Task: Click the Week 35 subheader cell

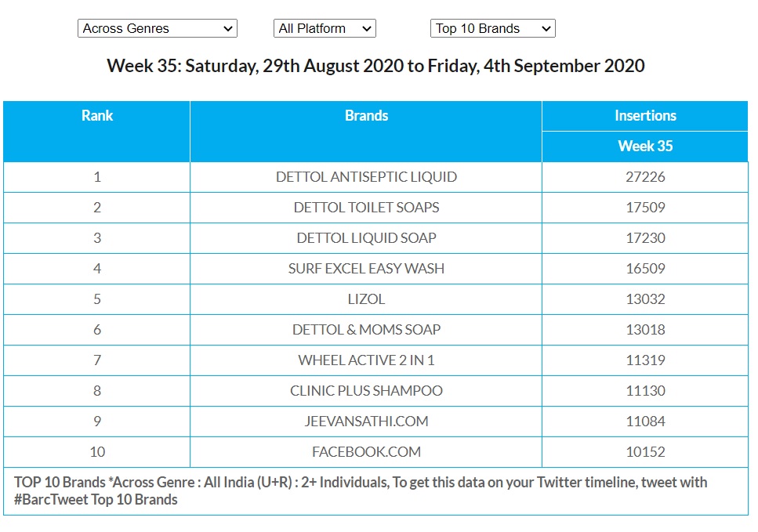Action: (x=645, y=146)
